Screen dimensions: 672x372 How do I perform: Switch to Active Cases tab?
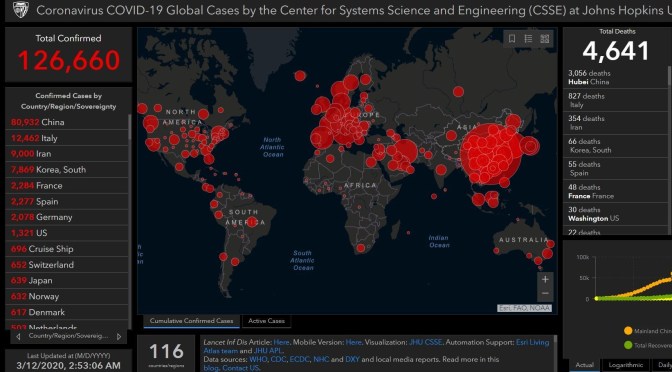coord(266,321)
